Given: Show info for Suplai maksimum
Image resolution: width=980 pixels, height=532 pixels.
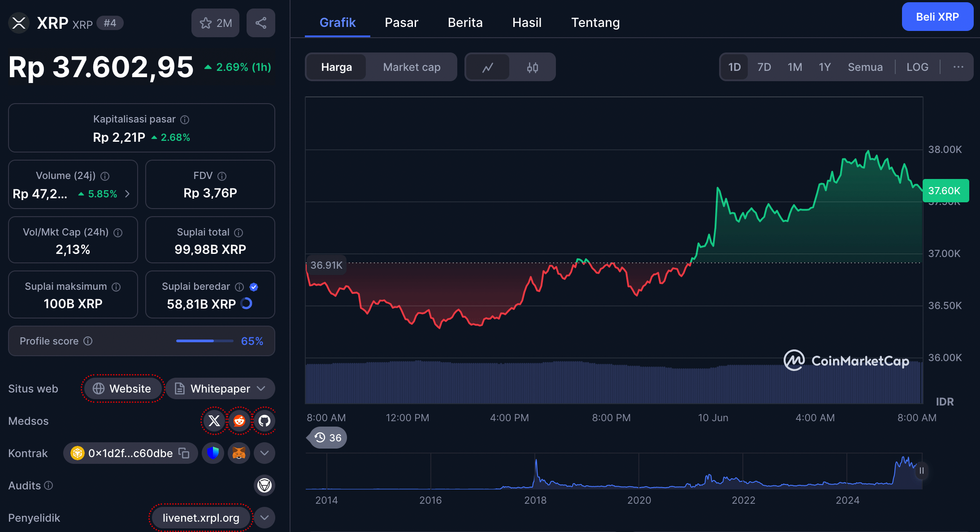Looking at the screenshot, I should coord(116,287).
